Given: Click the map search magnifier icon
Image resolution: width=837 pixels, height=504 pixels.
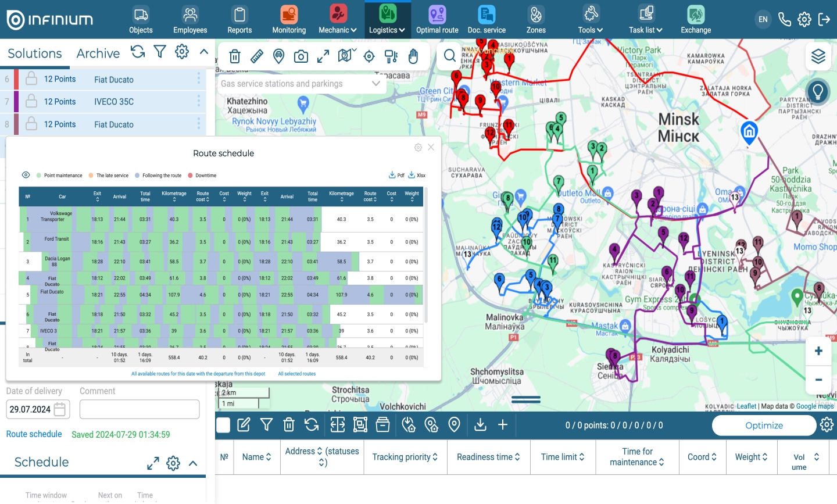Looking at the screenshot, I should tap(450, 56).
